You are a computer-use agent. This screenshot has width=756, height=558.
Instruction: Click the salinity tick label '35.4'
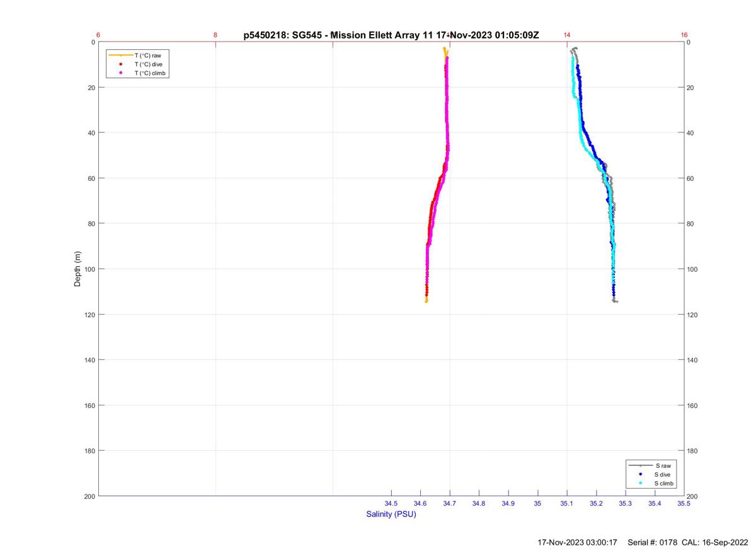pyautogui.click(x=655, y=504)
